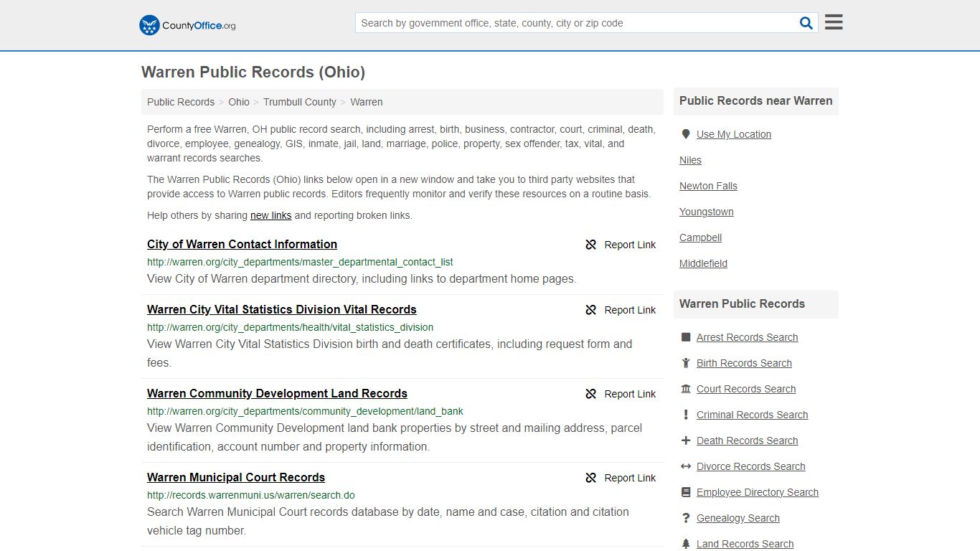Click the broken-link icon for Vital Statistics Division
This screenshot has width=980, height=551.
coord(591,310)
